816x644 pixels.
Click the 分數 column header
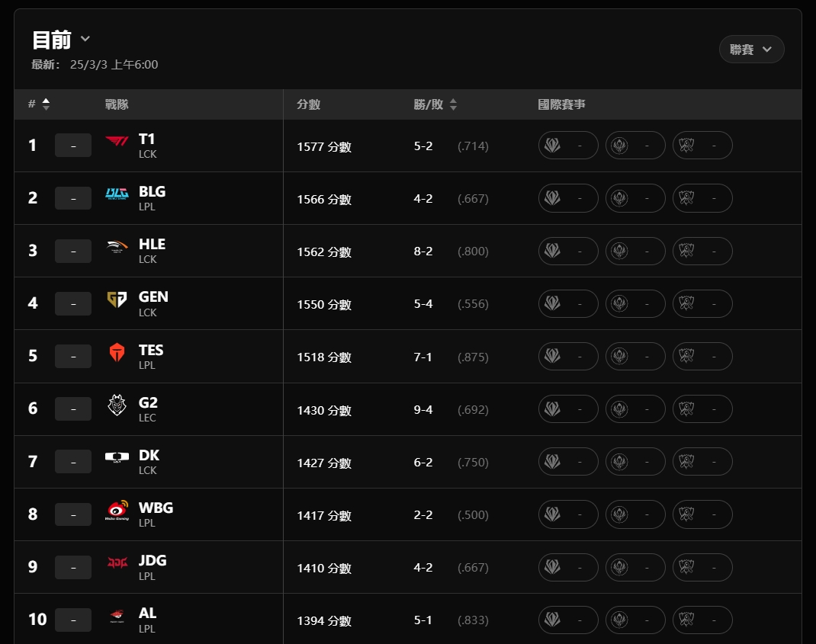pos(308,104)
